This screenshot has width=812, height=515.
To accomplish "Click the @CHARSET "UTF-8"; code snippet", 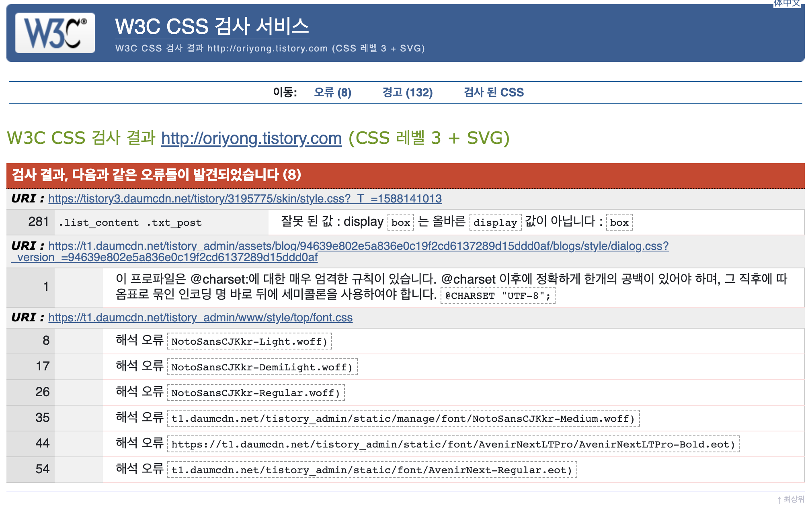I will 498,296.
